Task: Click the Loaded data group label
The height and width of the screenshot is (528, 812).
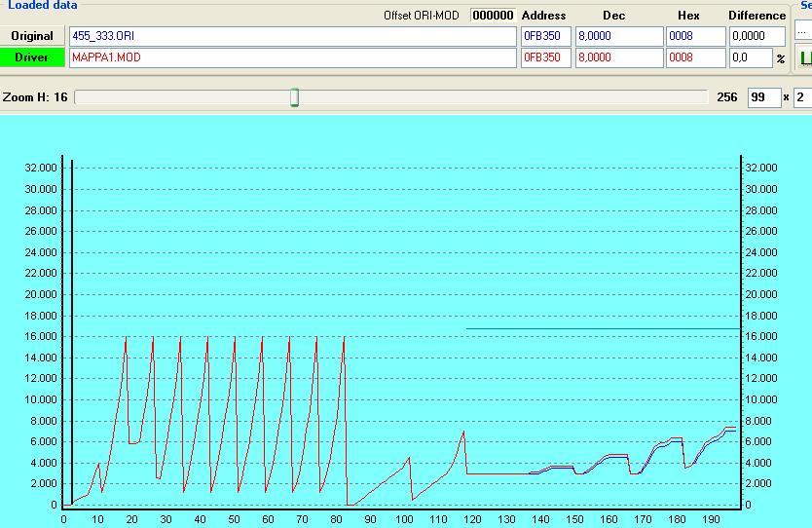Action: pos(43,5)
